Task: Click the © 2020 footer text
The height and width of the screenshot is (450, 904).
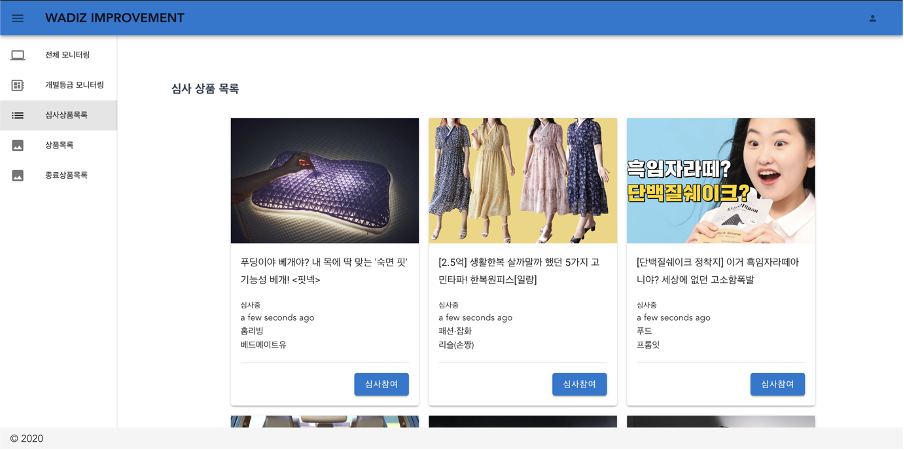Action: (x=27, y=438)
